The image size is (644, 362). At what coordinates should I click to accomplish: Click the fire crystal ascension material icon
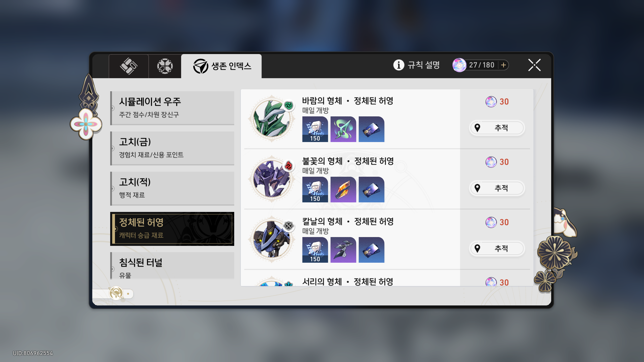[x=343, y=190]
